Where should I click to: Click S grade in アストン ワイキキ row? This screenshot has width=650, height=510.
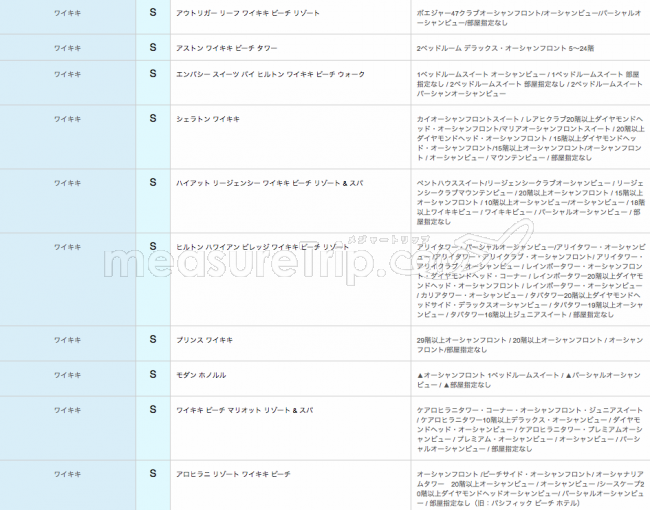pyautogui.click(x=153, y=47)
